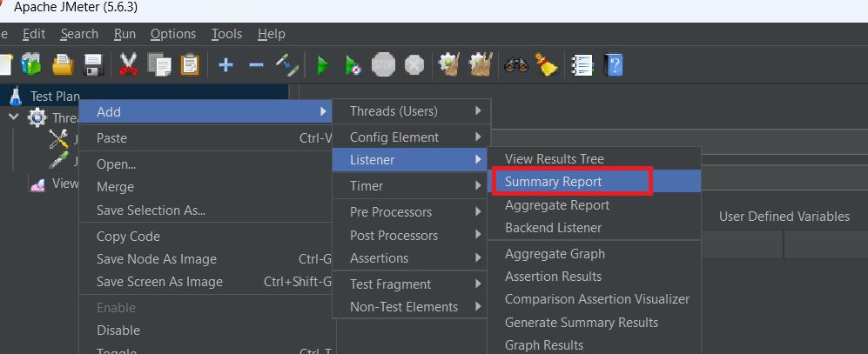Choose Copy Code menu entry
The image size is (868, 354).
(x=205, y=237)
